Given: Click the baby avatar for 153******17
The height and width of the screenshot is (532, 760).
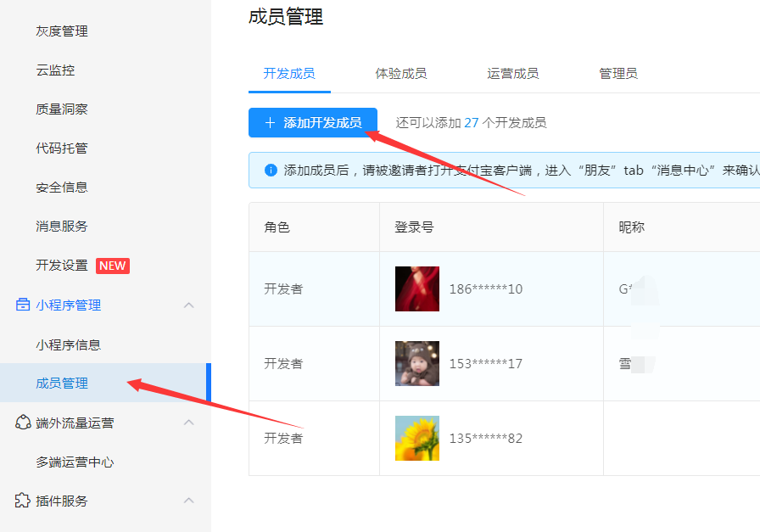Looking at the screenshot, I should pos(417,363).
